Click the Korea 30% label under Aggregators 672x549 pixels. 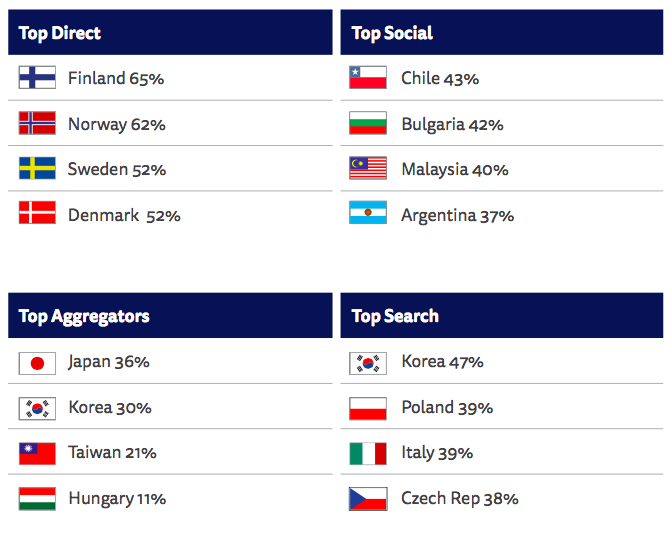click(x=110, y=407)
